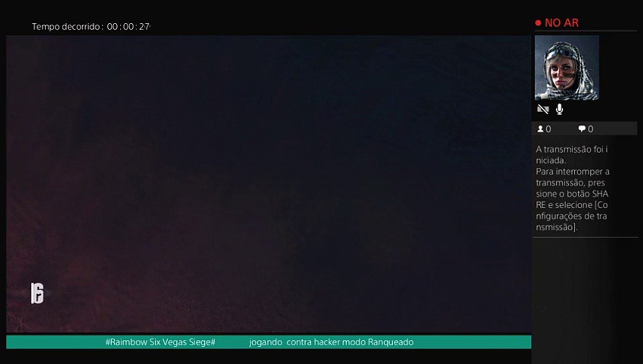Click the 'jogando contra hacker modo Ranqueado' text

[331, 342]
